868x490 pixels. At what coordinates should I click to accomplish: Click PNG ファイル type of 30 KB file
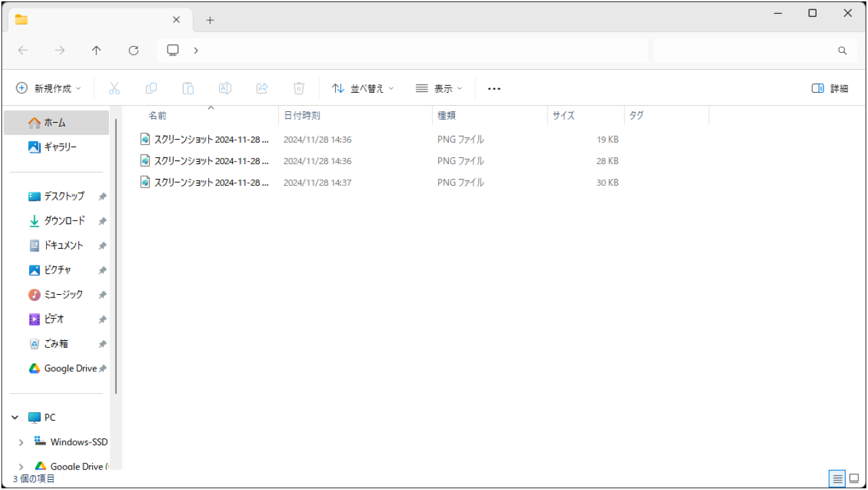(x=460, y=182)
